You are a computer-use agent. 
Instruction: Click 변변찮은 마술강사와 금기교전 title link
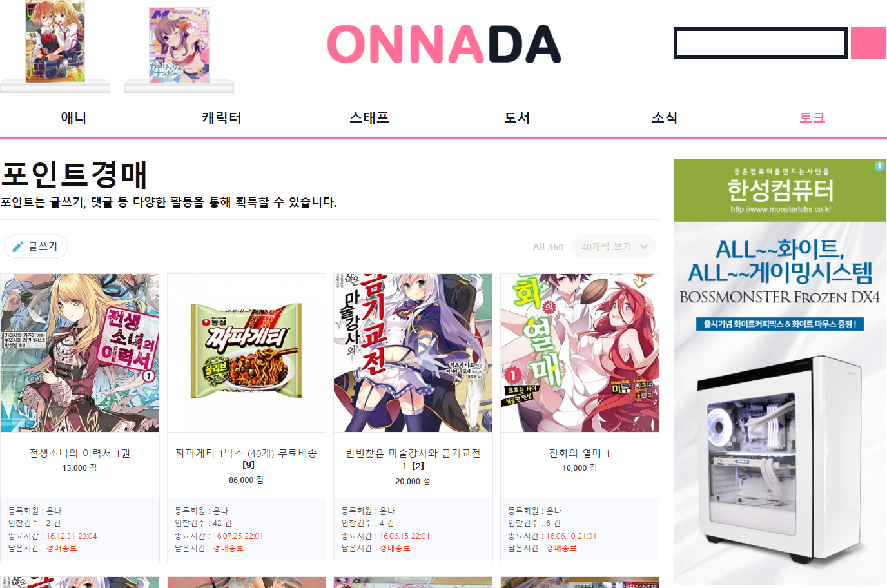[x=413, y=459]
